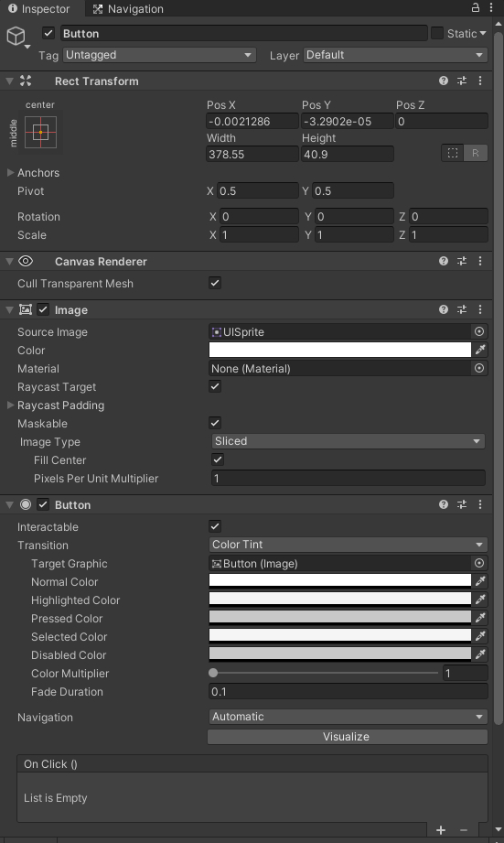This screenshot has width=504, height=843.
Task: Disable Cull Transparent Mesh checkbox
Action: click(x=215, y=283)
